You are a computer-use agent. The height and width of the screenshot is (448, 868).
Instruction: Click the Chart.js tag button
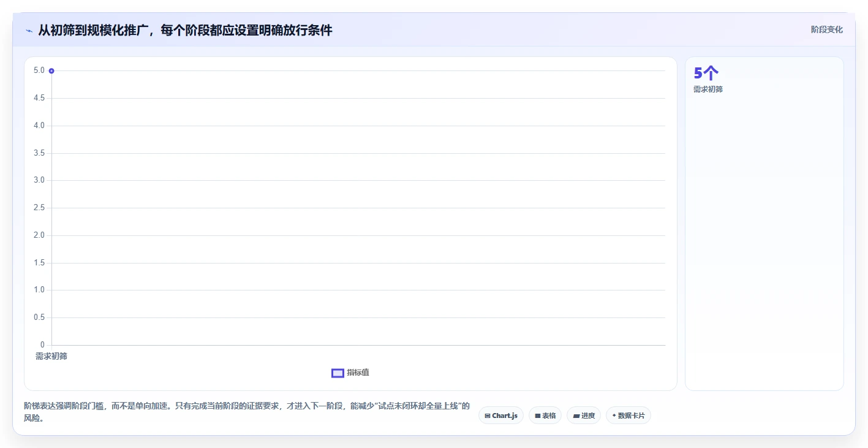click(500, 416)
